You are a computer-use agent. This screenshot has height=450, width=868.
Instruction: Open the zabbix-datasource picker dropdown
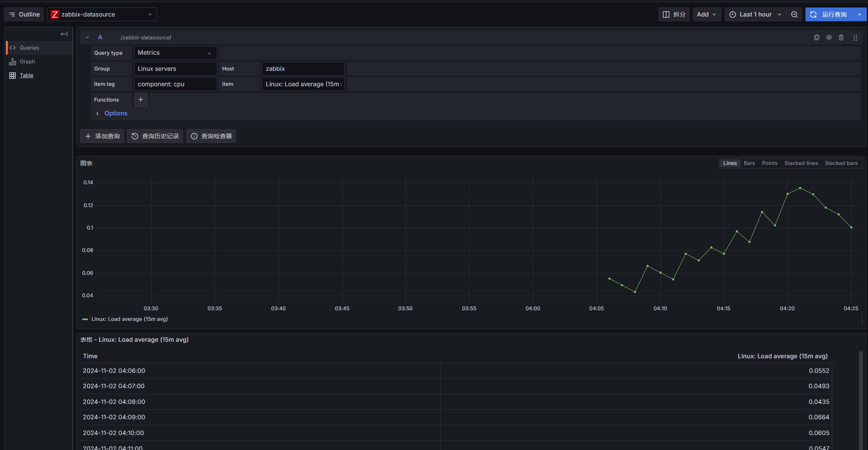[x=102, y=15]
